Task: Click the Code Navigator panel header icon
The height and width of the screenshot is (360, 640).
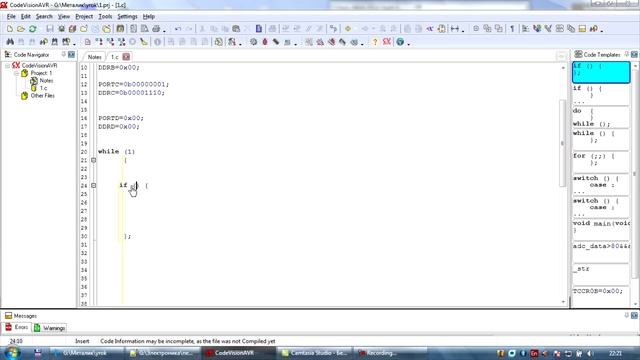Action: [7, 54]
